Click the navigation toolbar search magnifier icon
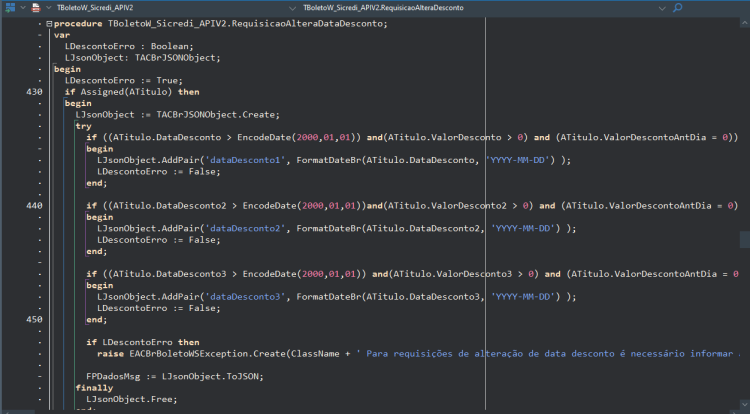 tap(677, 8)
